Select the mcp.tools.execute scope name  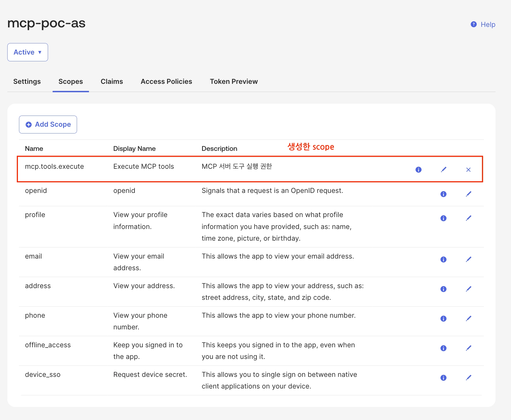(55, 166)
